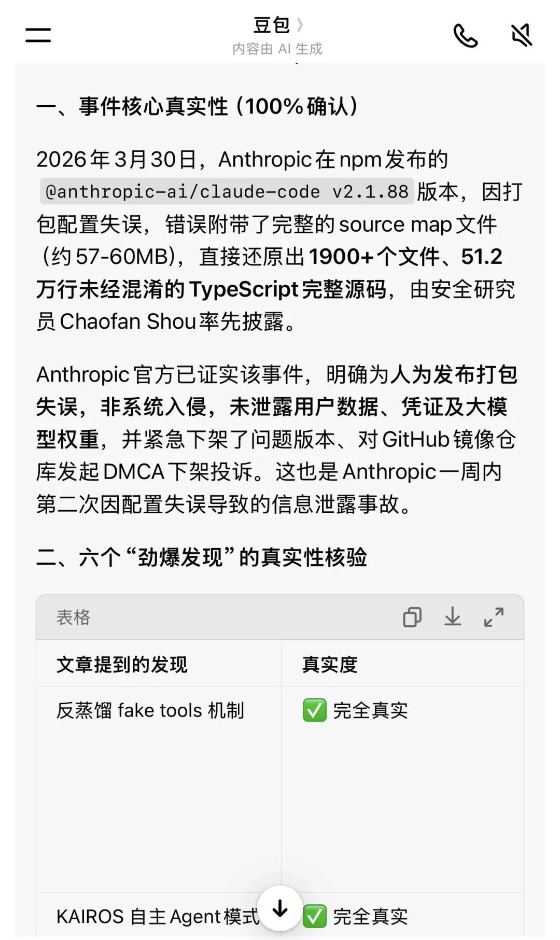Tap the heading 二、六个劲爆发现的真实性核验
The height and width of the screenshot is (940, 560).
[202, 557]
